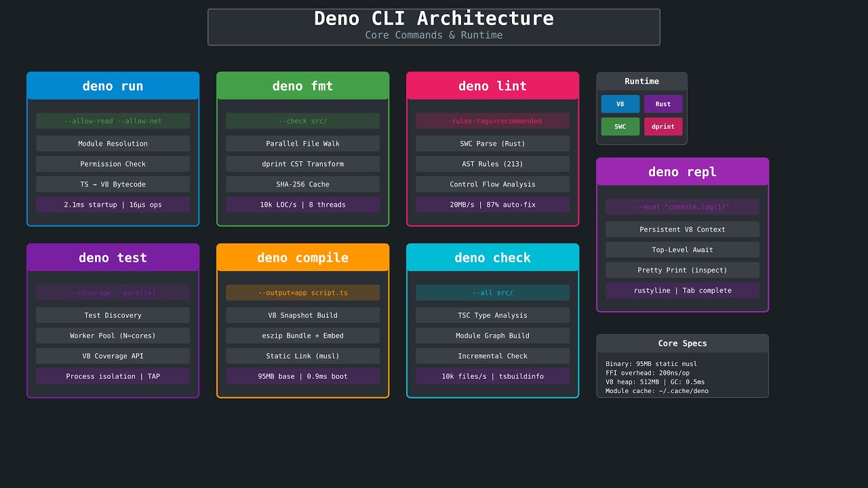Click the 'SHA-256 Cache' row

(x=303, y=184)
